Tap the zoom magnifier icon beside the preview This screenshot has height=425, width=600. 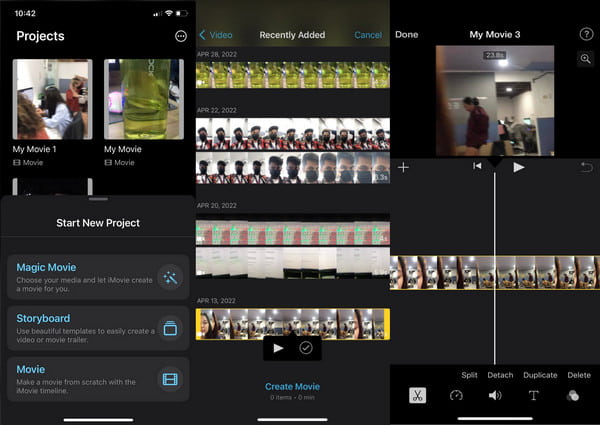tap(585, 59)
